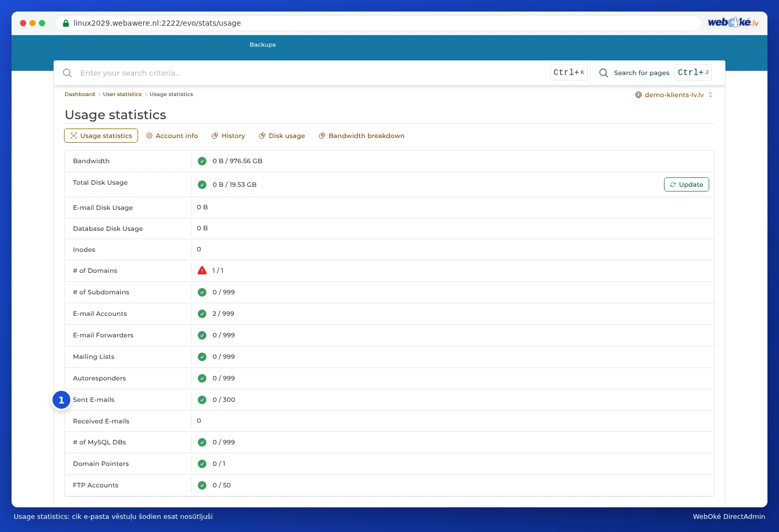Viewport: 779px width, 532px height.
Task: Click the # of Subdomains green check icon
Action: (202, 292)
